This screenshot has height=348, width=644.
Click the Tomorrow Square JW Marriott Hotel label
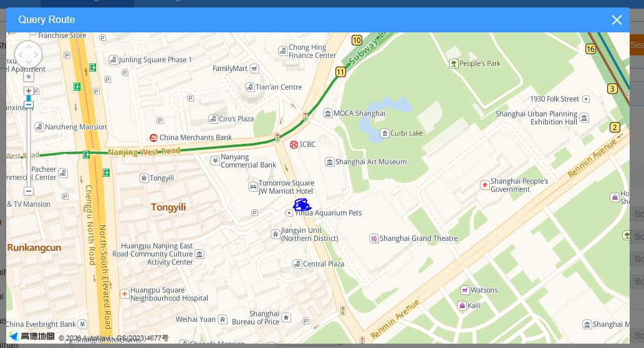(x=286, y=187)
